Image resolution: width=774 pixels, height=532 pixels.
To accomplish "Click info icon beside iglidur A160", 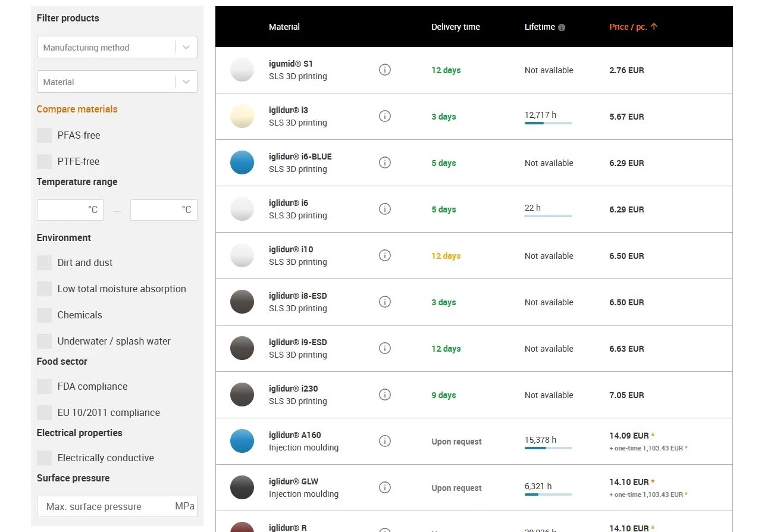I will coord(385,442).
